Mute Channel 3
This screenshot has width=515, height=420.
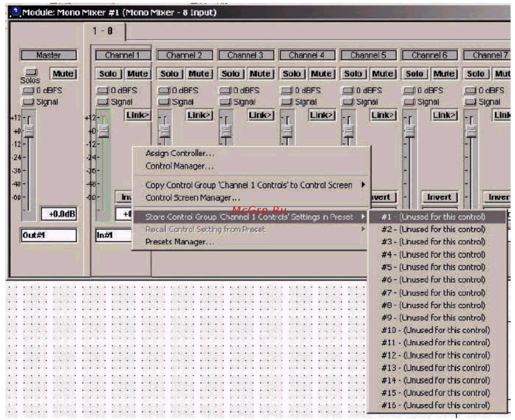(x=261, y=74)
